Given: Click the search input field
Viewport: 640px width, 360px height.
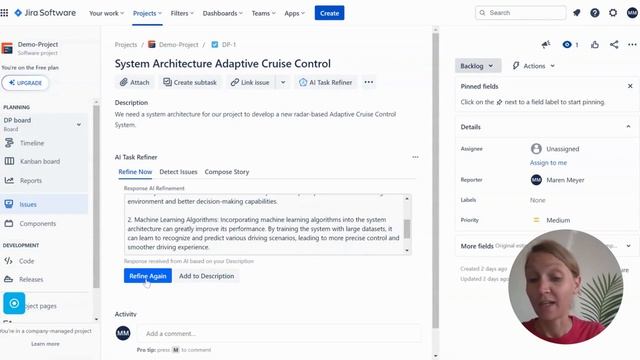Looking at the screenshot, I should coord(520,13).
